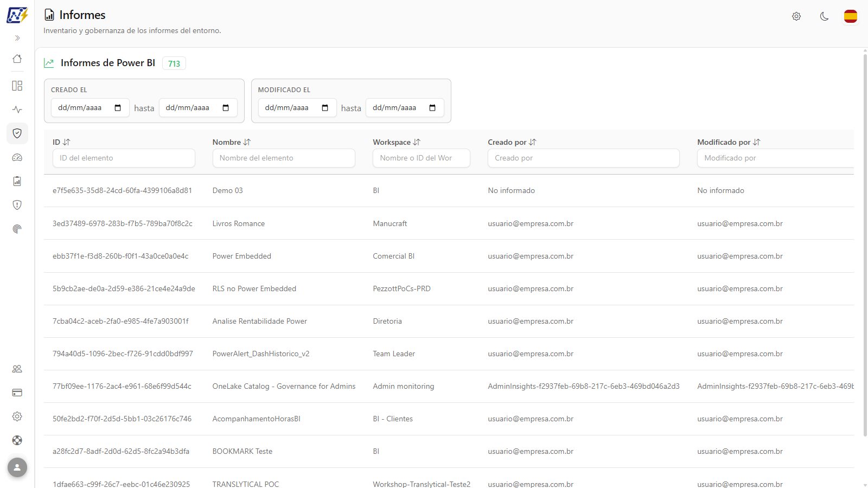Open the credit card billing icon
This screenshot has width=868, height=488.
[17, 393]
